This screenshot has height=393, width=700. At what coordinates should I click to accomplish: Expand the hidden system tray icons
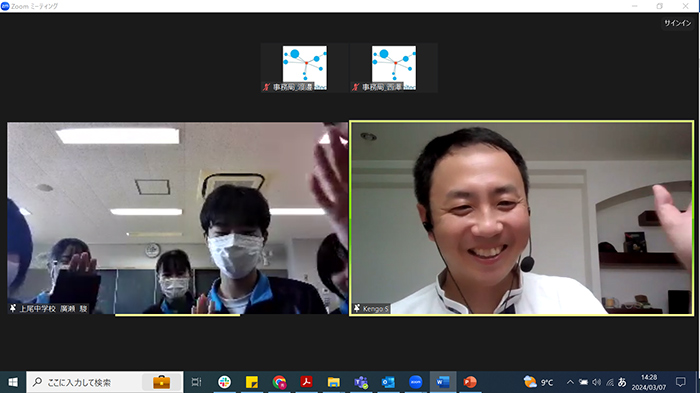(x=570, y=382)
